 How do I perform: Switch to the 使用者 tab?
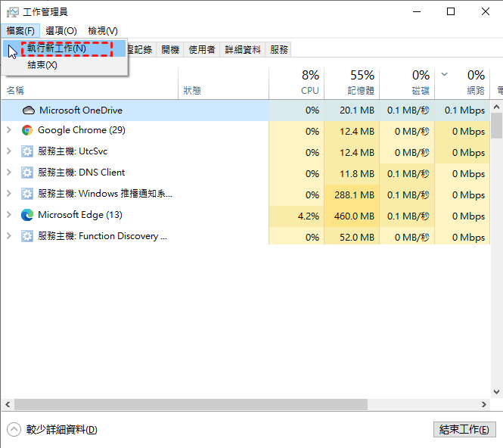(202, 50)
